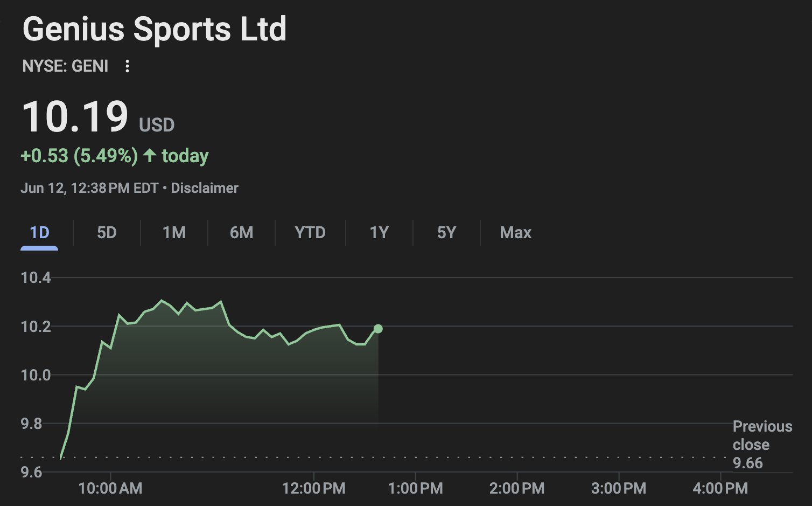Click the 4:00 PM time axis marker

(x=720, y=488)
